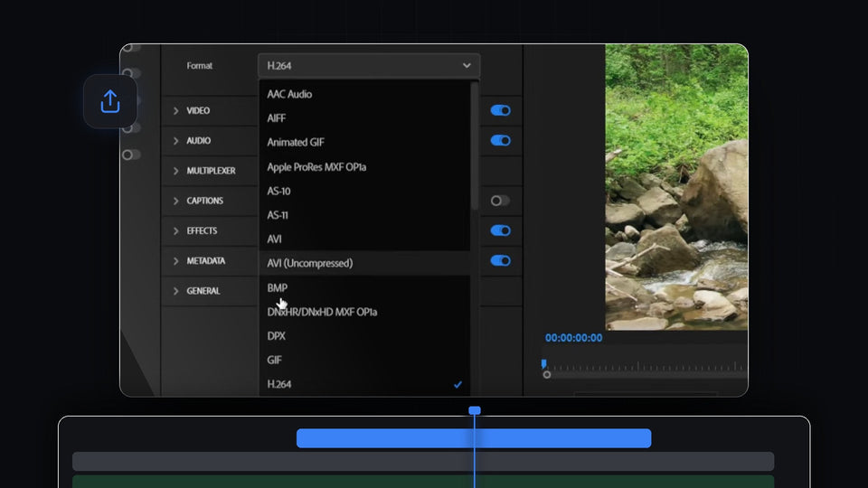868x488 pixels.
Task: Toggle the AUDIO export switch
Action: click(500, 141)
